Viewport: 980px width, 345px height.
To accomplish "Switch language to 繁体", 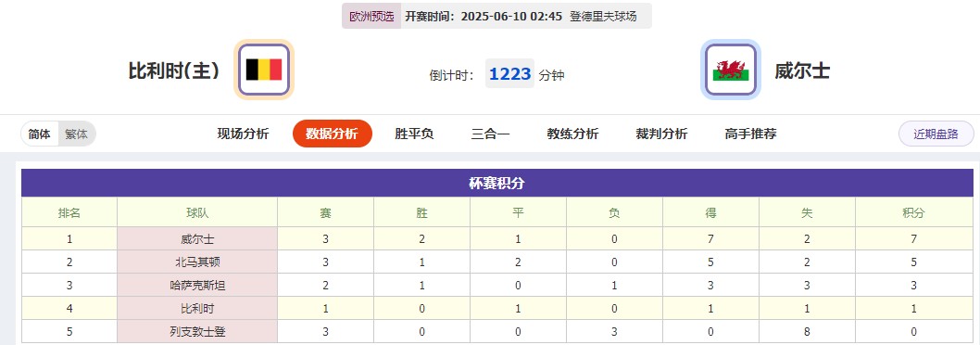I will pyautogui.click(x=76, y=134).
